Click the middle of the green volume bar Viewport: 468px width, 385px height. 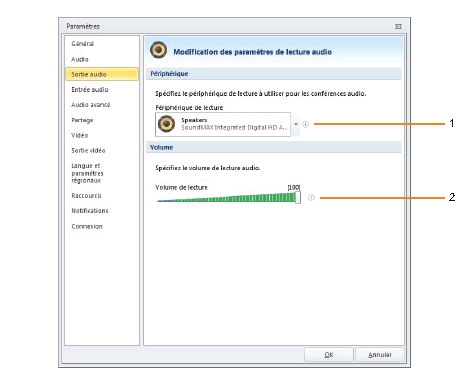227,198
